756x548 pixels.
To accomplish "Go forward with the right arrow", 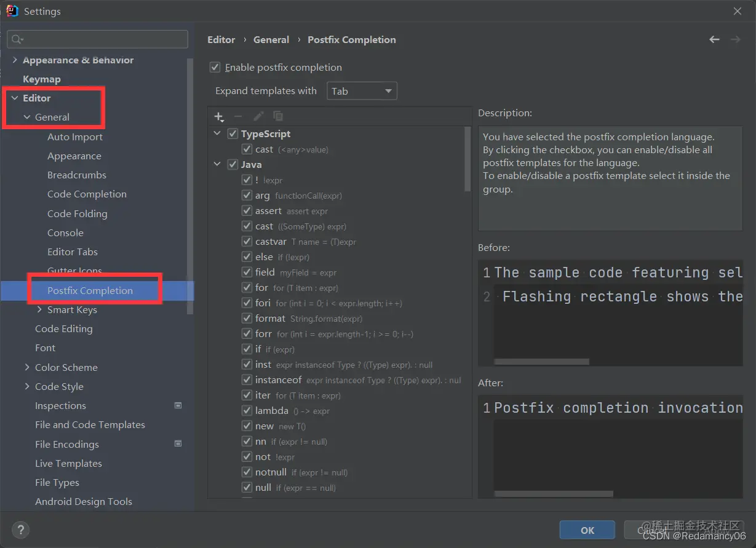I will coord(735,39).
